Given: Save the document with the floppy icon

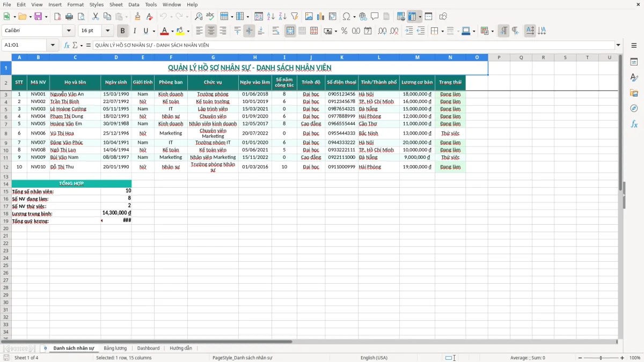Looking at the screenshot, I should coord(38,17).
